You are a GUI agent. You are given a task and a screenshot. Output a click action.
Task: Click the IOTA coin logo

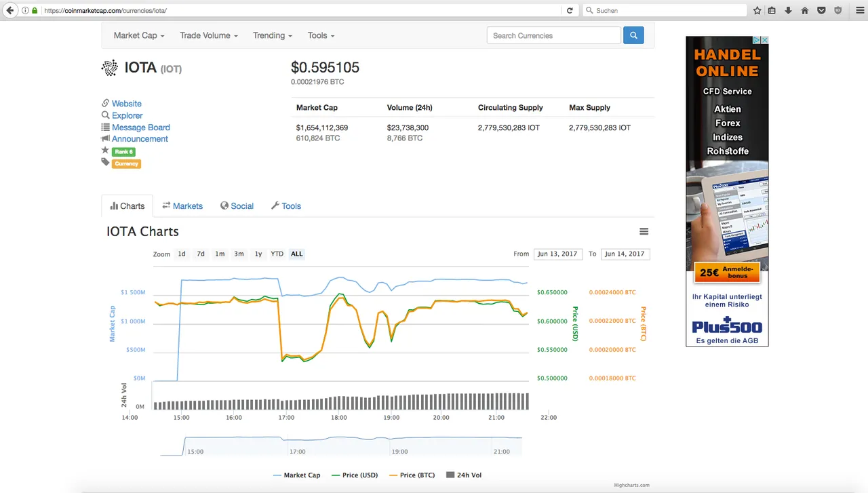[109, 68]
